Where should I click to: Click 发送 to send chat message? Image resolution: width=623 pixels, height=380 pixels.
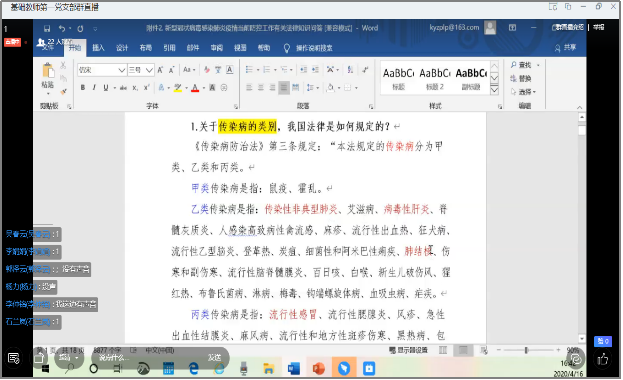215,358
